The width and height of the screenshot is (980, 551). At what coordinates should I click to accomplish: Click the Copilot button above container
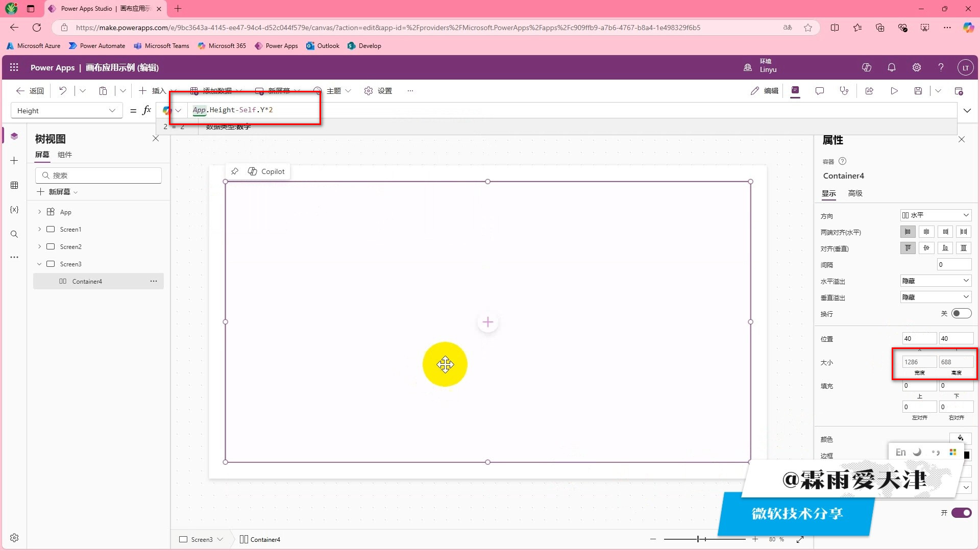click(266, 171)
